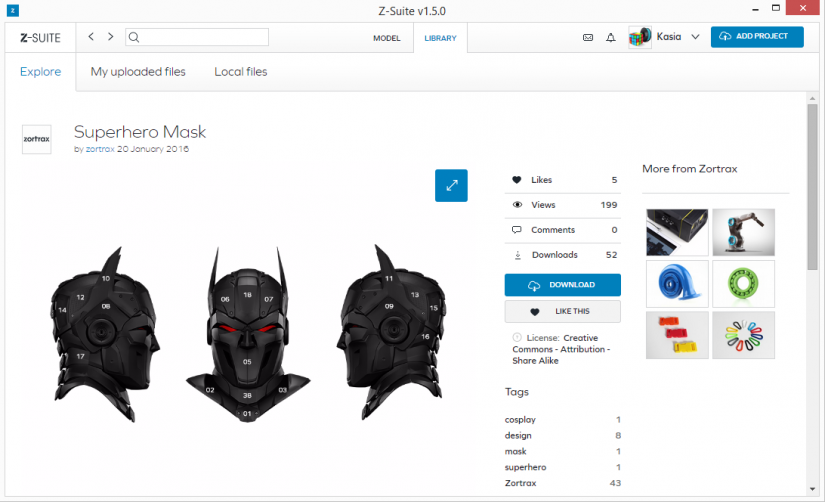Click the Z-Suite title bar app icon
This screenshot has width=825, height=502.
click(13, 10)
